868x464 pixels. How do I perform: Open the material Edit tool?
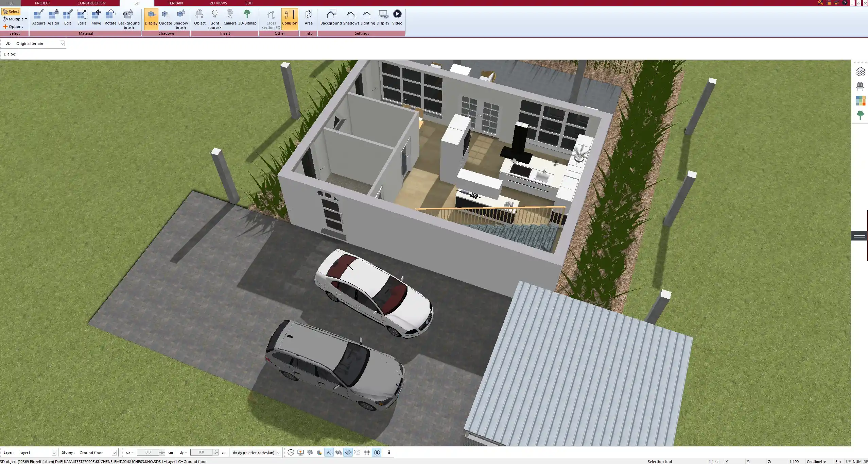coord(68,18)
